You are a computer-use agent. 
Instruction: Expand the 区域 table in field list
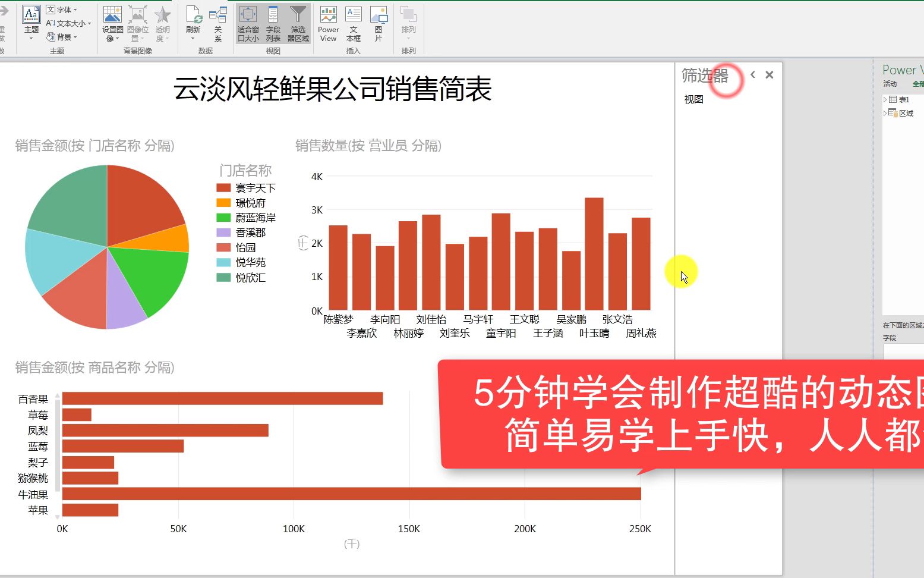[x=885, y=113]
